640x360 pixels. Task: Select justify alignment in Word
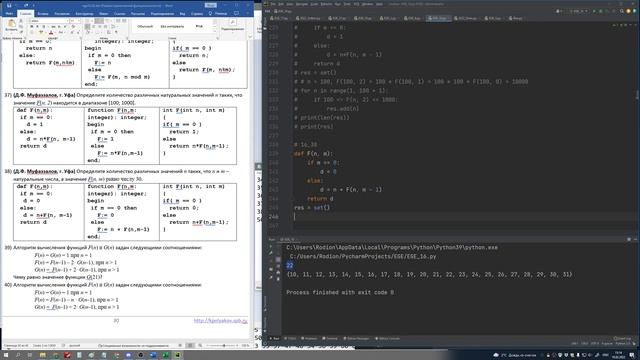pos(106,26)
